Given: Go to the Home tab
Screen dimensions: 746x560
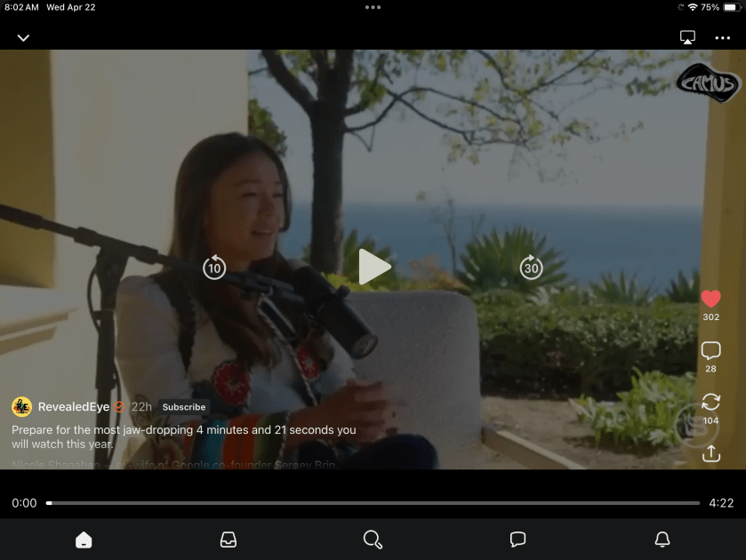Looking at the screenshot, I should [x=84, y=540].
